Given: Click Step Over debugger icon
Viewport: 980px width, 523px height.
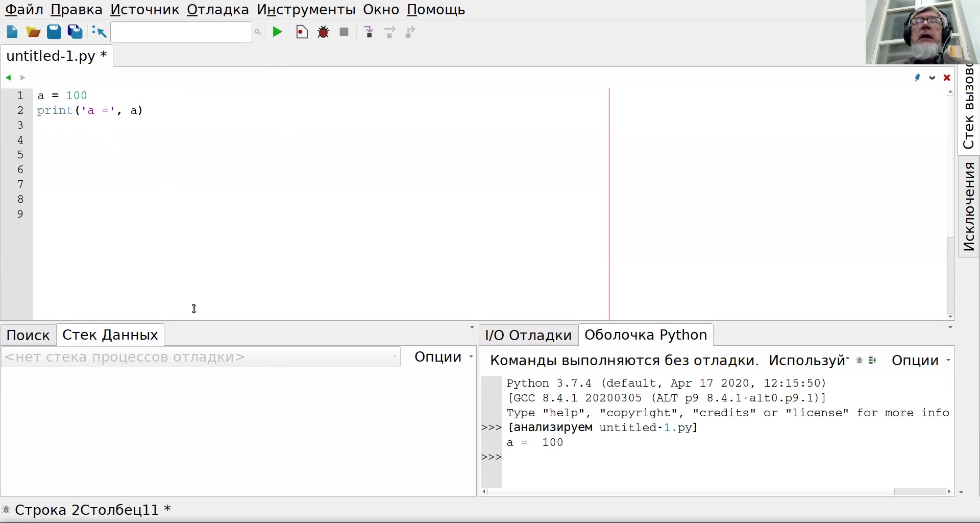Looking at the screenshot, I should coord(390,32).
